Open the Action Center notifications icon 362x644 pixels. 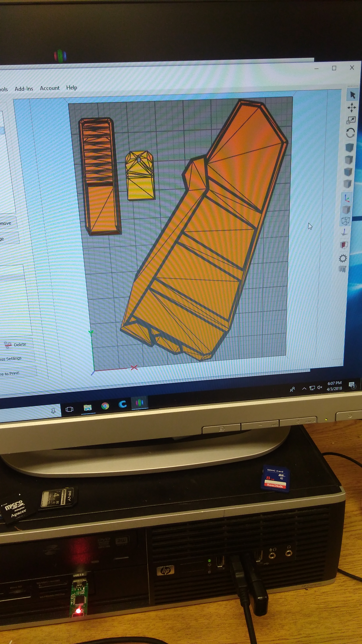point(352,385)
